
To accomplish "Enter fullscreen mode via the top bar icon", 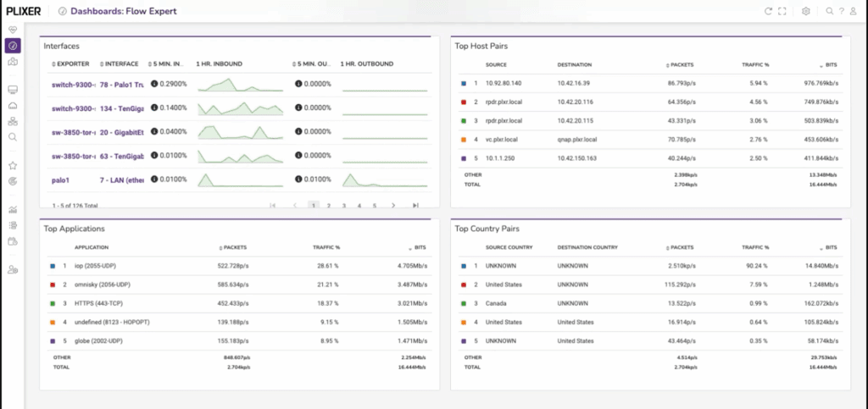I will point(782,11).
